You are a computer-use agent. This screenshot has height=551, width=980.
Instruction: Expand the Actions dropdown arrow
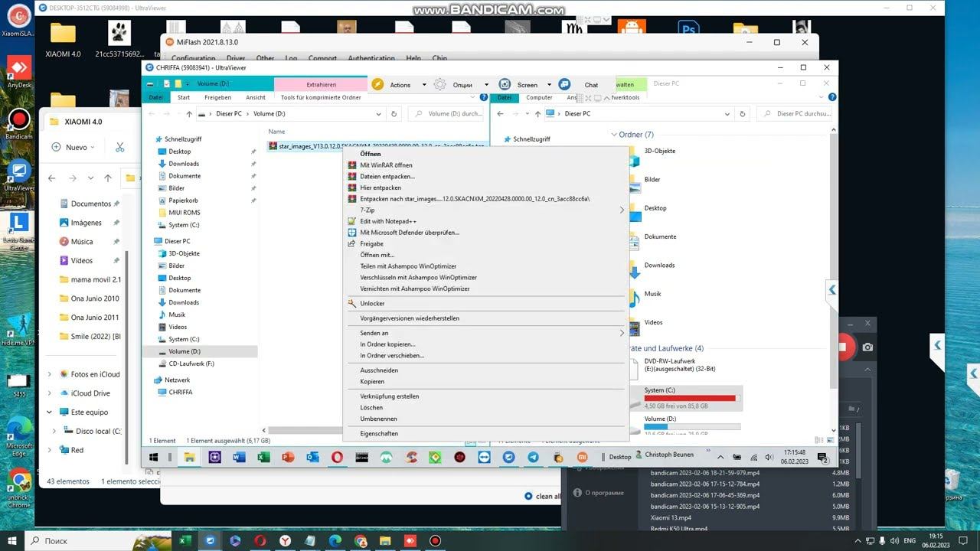pos(424,85)
